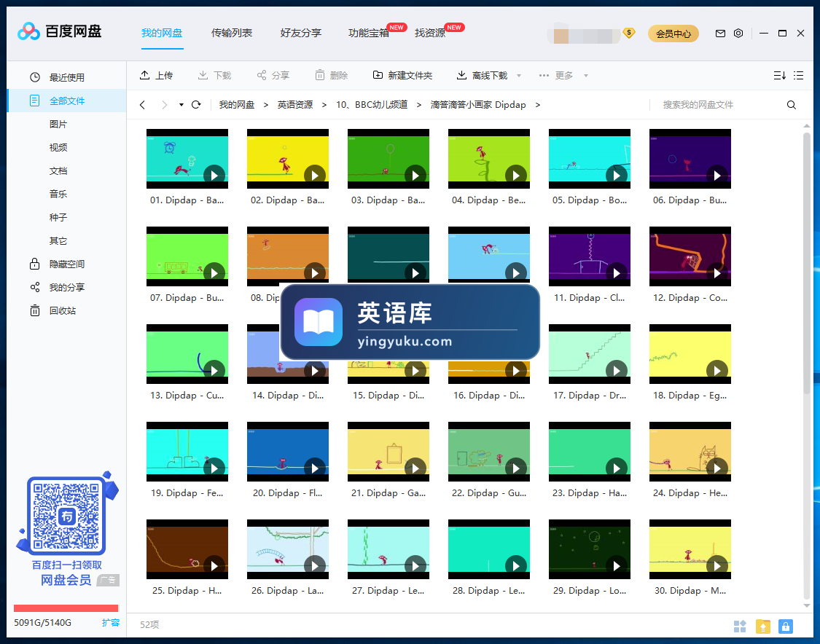Go forward with the right arrow
Viewport: 820px width, 644px height.
164,105
